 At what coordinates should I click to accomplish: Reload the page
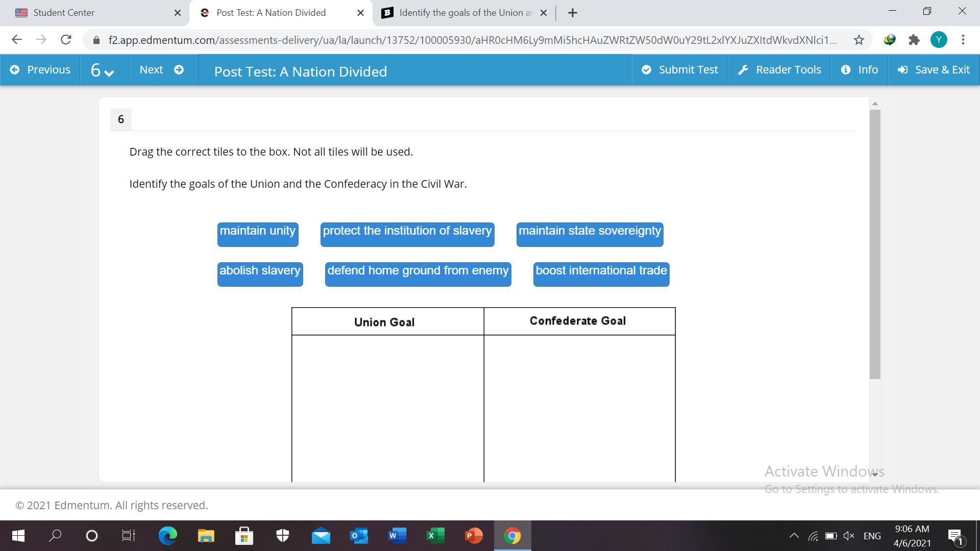tap(66, 40)
